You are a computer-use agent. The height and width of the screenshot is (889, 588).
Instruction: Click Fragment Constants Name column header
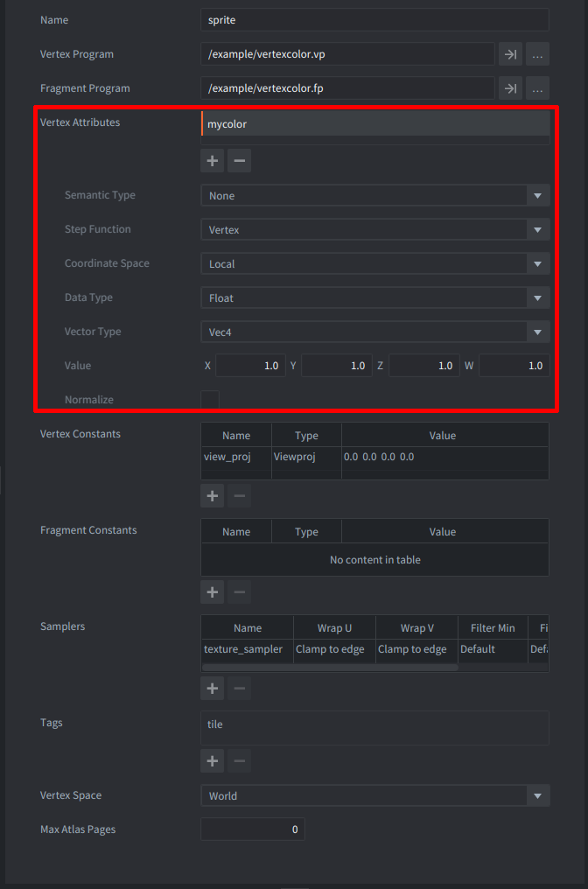point(236,532)
